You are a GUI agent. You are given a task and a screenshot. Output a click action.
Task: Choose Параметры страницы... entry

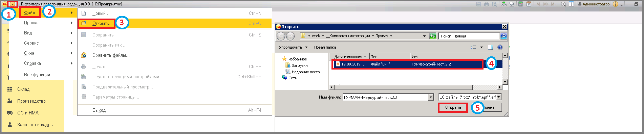pos(175,97)
